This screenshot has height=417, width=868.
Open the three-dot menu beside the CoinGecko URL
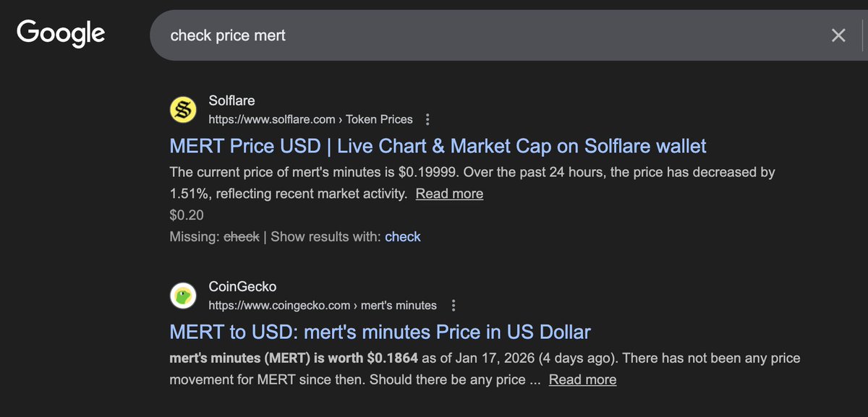click(453, 305)
